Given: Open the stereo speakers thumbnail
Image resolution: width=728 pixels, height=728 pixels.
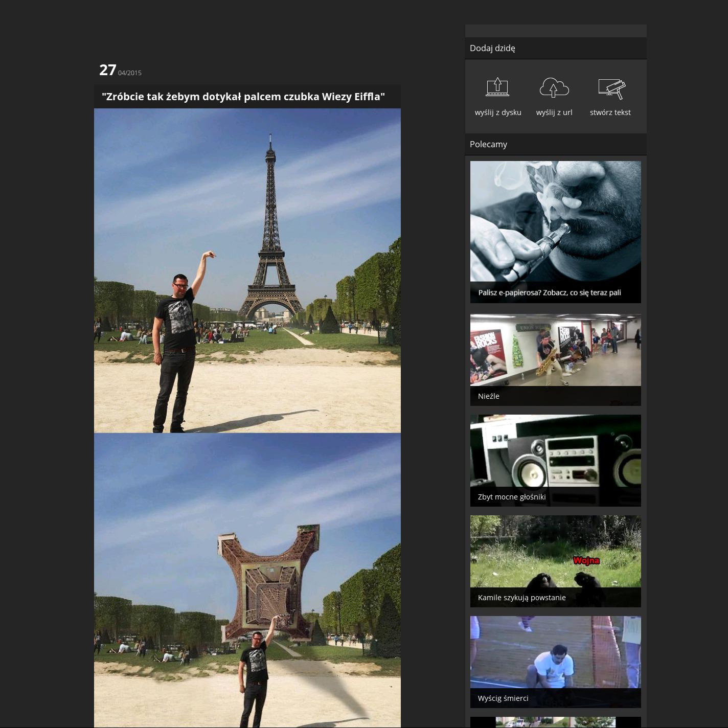Looking at the screenshot, I should (555, 450).
